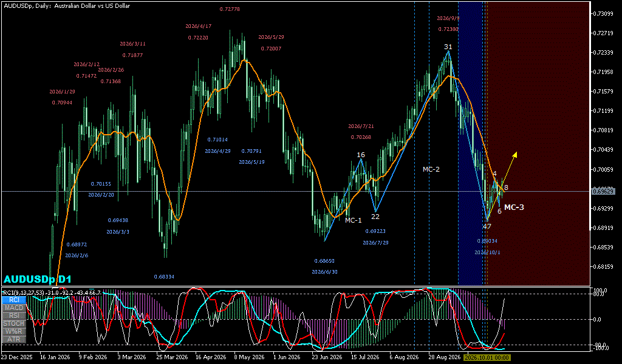Click the date label 2026/1/29
622x364 pixels.
point(63,92)
